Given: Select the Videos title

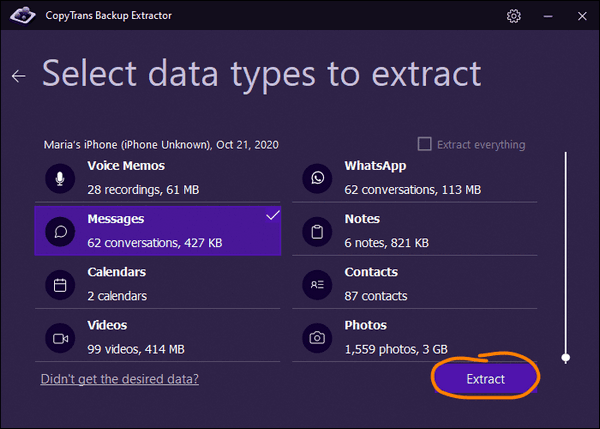Looking at the screenshot, I should tap(107, 325).
